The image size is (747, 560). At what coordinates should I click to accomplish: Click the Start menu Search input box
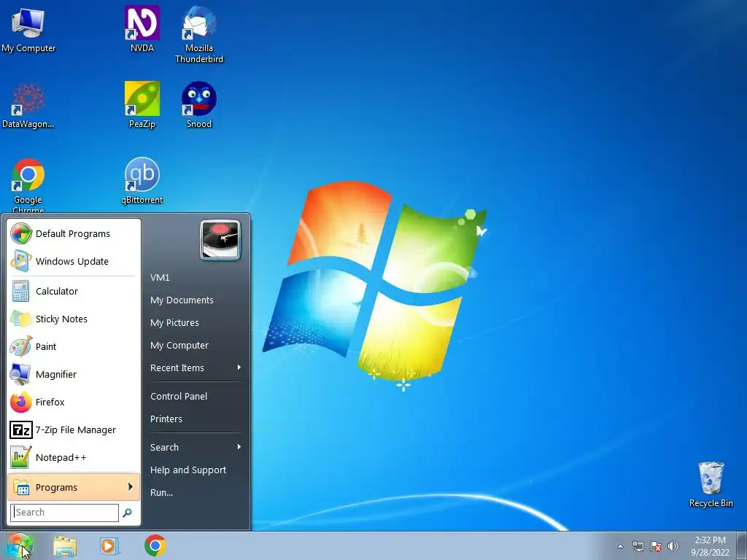click(x=65, y=513)
